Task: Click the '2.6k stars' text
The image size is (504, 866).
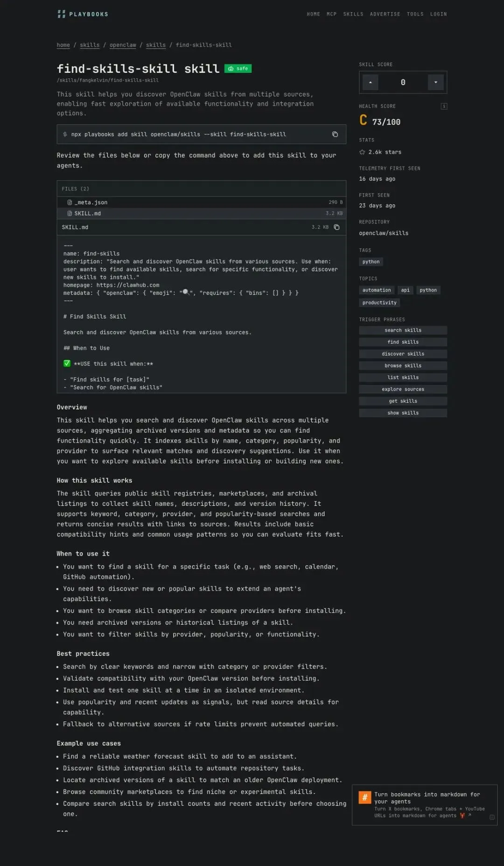Action: pos(385,152)
